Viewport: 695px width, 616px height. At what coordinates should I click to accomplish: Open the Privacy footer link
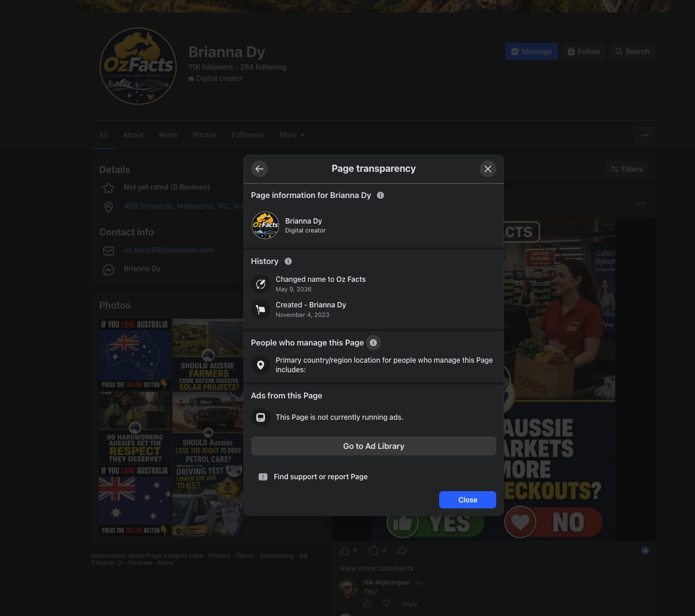[x=220, y=555]
